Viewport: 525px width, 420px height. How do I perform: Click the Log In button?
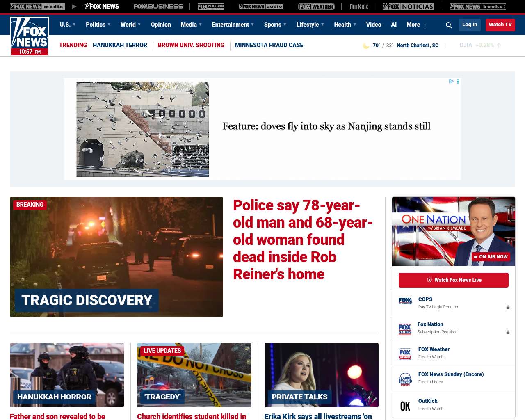[470, 25]
